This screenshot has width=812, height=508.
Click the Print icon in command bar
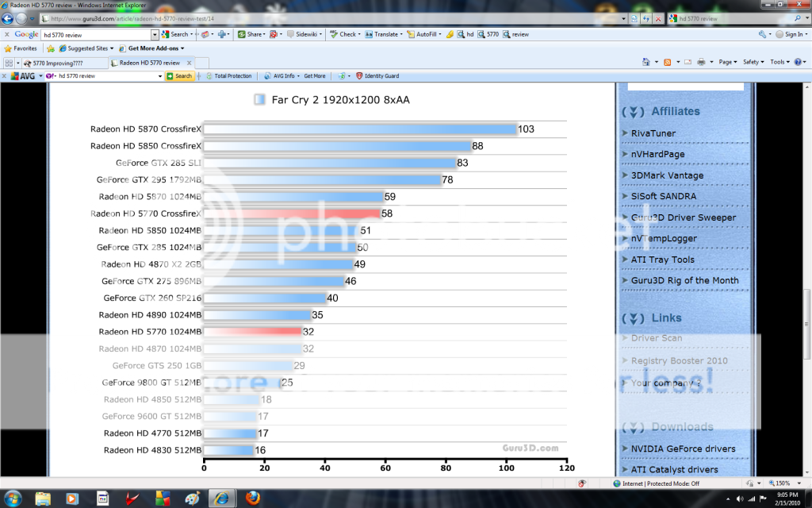tap(701, 62)
